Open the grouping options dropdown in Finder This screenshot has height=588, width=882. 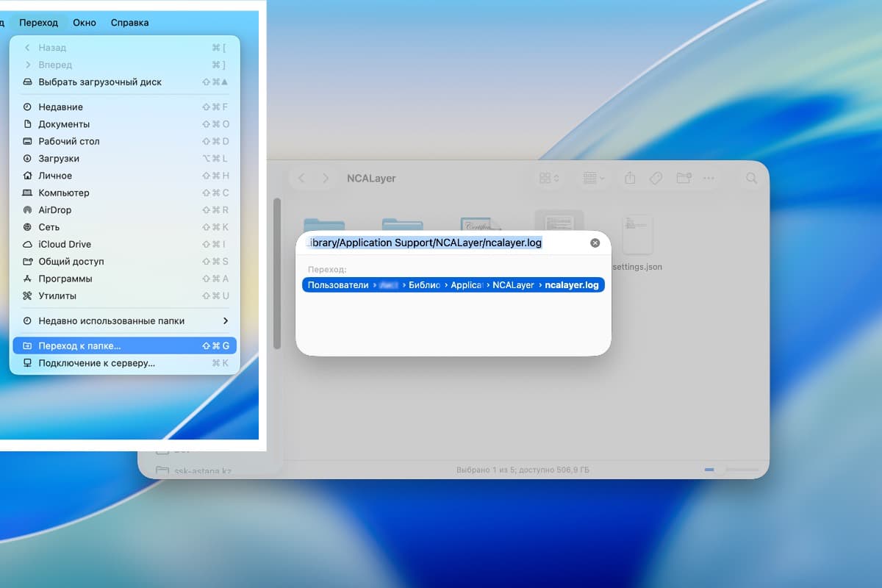(594, 178)
